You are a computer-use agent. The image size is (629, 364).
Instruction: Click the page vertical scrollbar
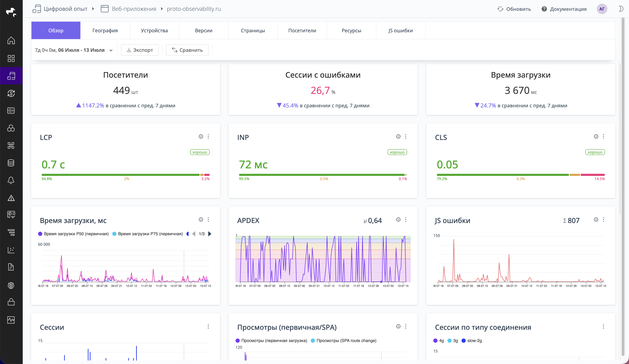point(623,187)
